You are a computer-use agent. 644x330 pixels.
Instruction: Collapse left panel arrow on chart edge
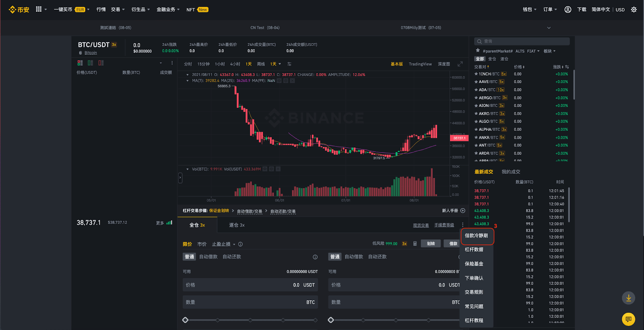tap(180, 177)
